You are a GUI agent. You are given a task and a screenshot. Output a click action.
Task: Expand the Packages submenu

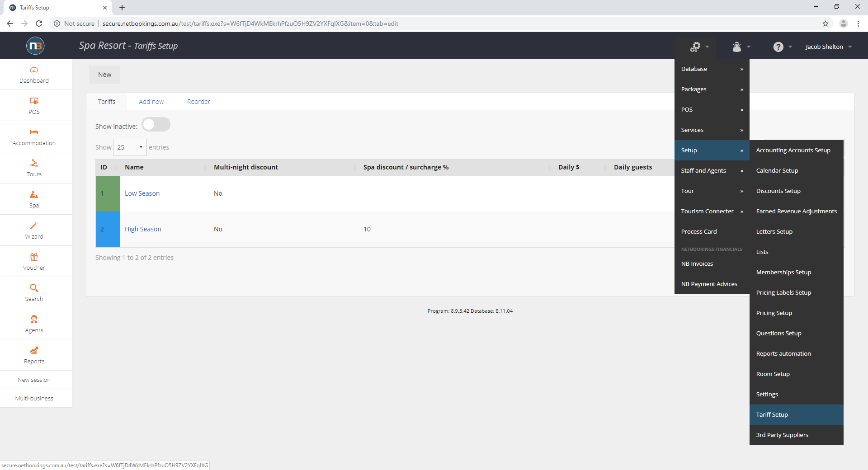click(712, 89)
